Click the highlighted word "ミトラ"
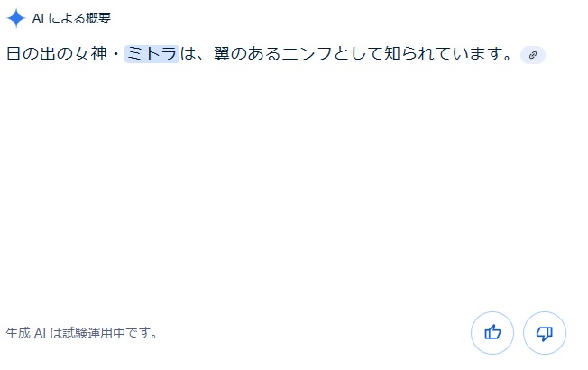The height and width of the screenshot is (370, 588). click(152, 54)
